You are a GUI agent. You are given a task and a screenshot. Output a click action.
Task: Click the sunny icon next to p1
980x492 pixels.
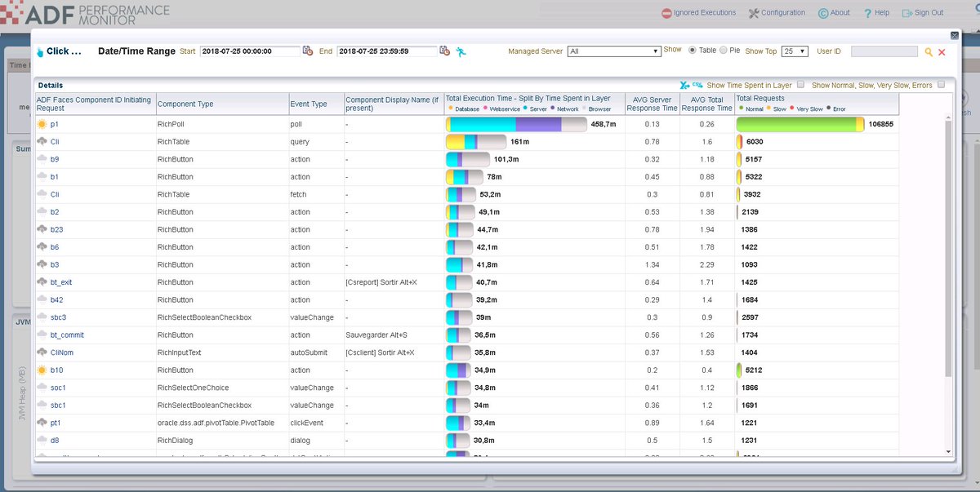(42, 124)
